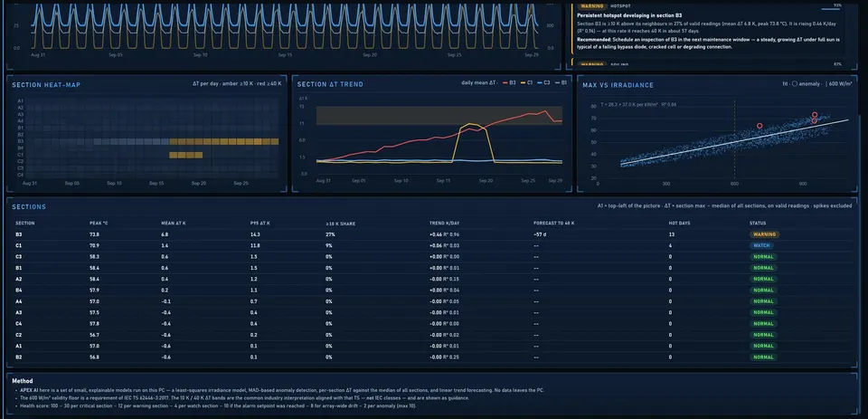Select the lone anomaly circle near 700 W/m²
The width and height of the screenshot is (868, 419).
(x=759, y=126)
